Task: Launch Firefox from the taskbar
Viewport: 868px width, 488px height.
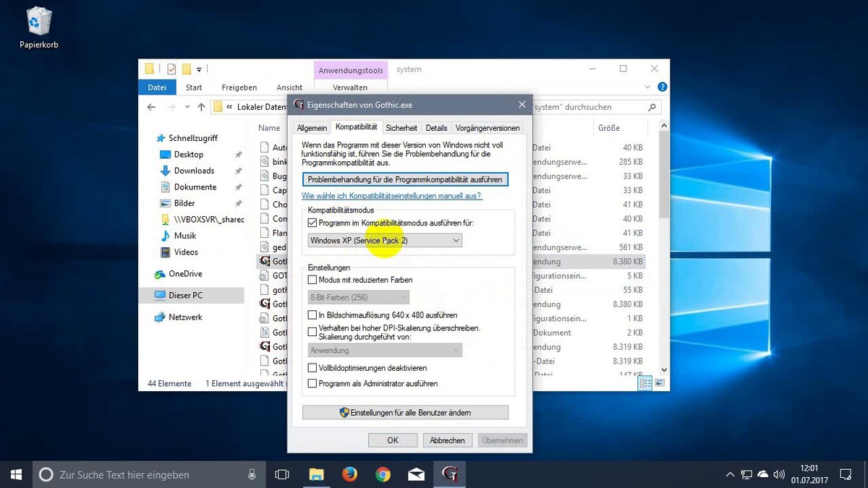Action: (349, 474)
